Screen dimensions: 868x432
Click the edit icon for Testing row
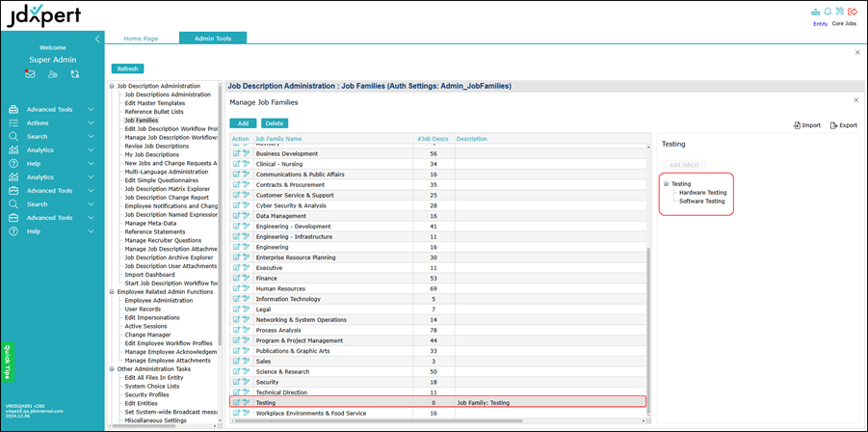236,402
